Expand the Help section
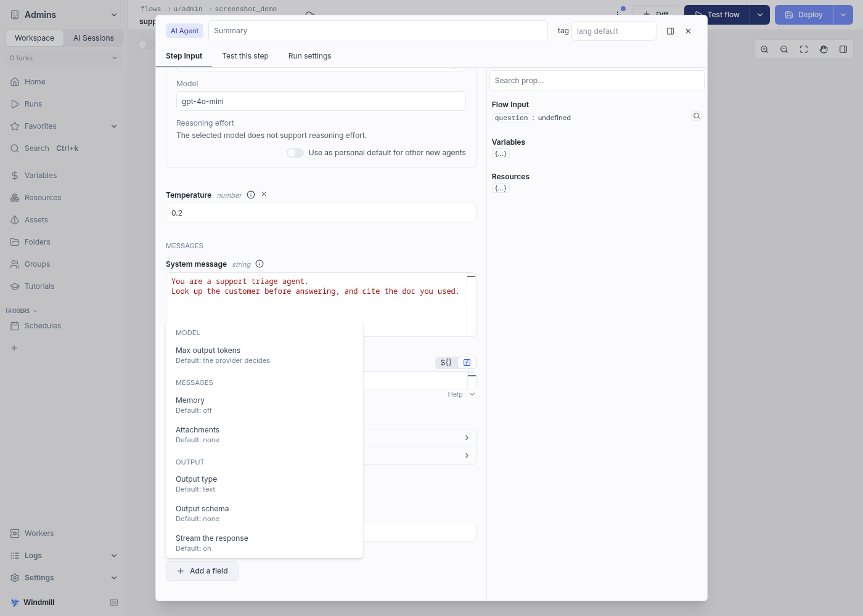The width and height of the screenshot is (863, 616). (461, 394)
